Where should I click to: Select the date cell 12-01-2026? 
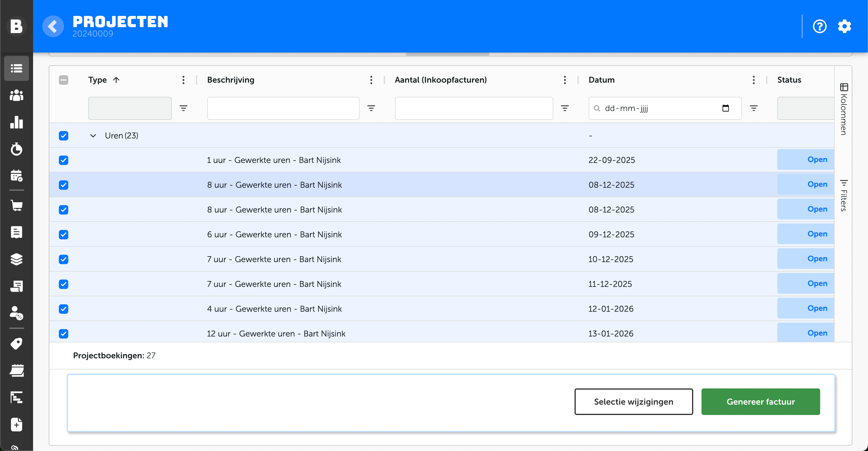pos(611,309)
